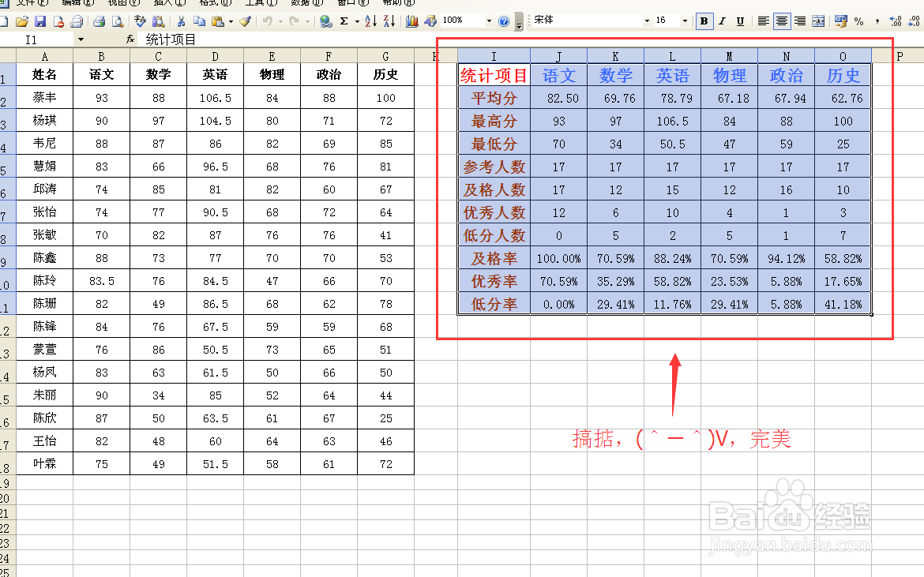This screenshot has width=924, height=577.
Task: Apply Percent Style formatting
Action: (x=859, y=21)
